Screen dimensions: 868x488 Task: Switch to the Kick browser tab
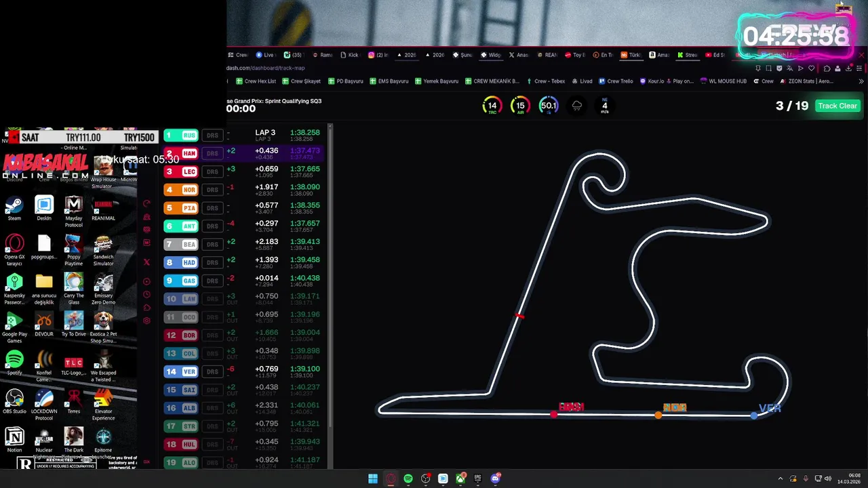click(349, 55)
